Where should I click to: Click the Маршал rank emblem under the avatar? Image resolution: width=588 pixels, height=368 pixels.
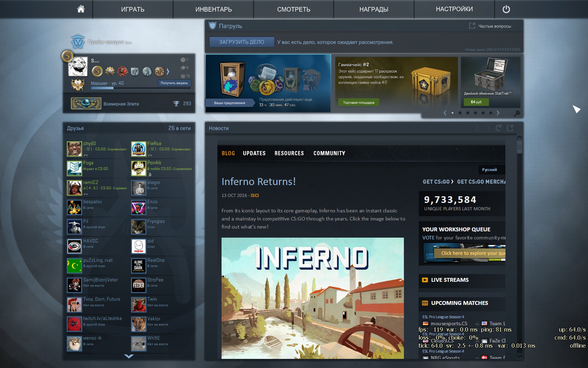tap(78, 85)
